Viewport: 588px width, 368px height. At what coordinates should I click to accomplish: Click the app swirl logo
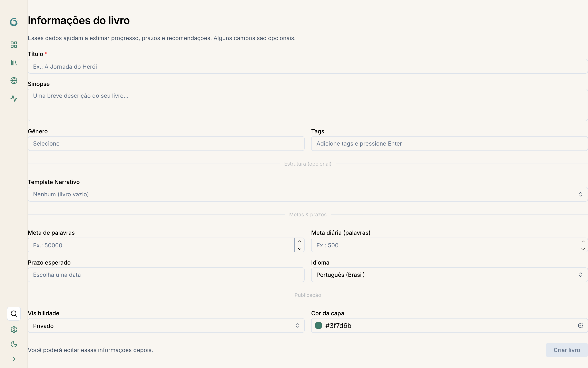pos(14,22)
